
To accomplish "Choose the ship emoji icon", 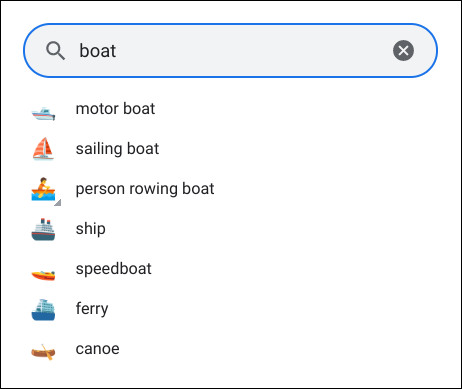I will click(43, 229).
